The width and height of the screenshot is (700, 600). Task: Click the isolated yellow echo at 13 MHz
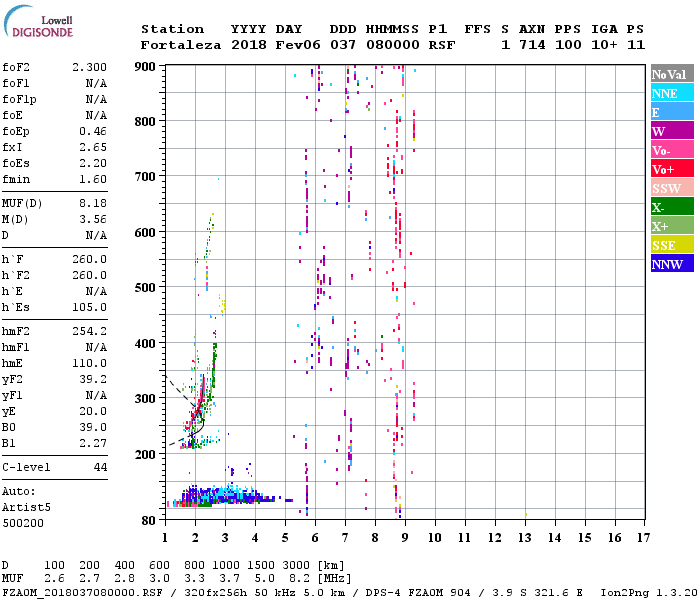pos(526,515)
